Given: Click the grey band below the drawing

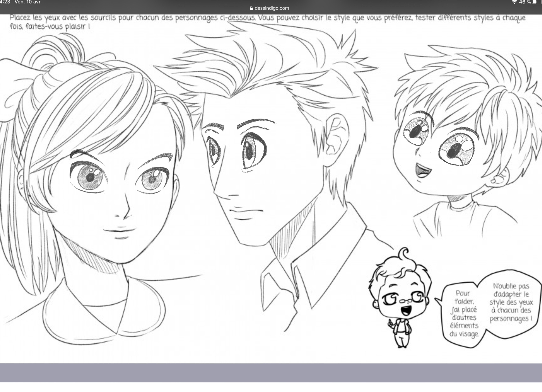Looking at the screenshot, I should tap(271, 372).
